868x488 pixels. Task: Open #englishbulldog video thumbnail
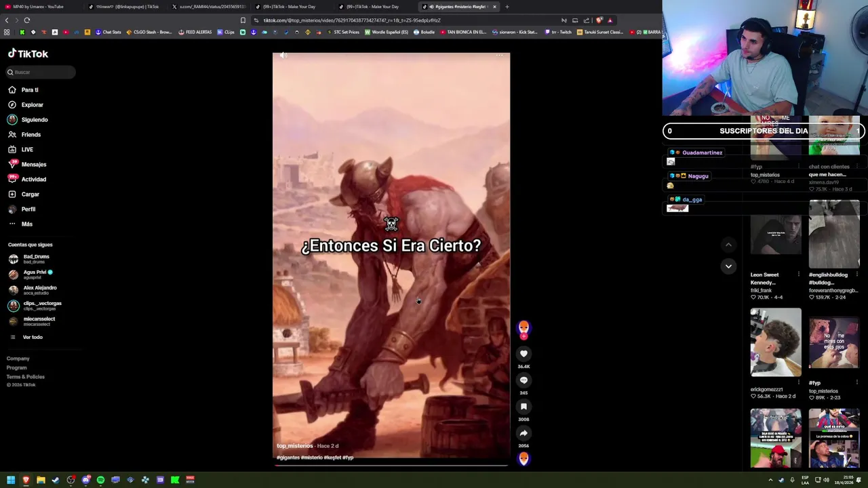pos(834,235)
